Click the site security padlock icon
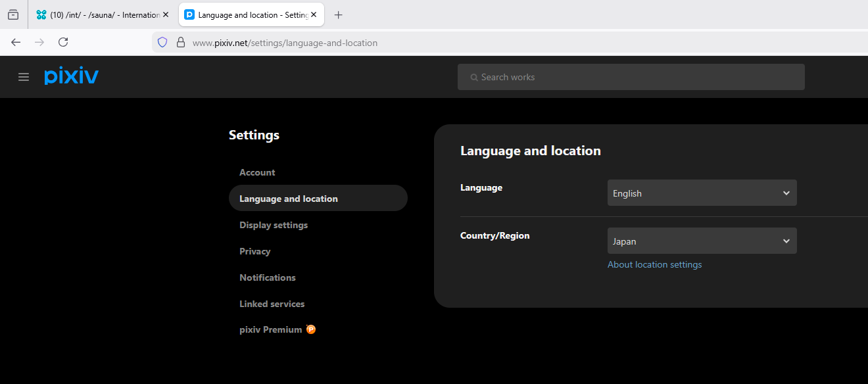Viewport: 868px width, 384px height. pyautogui.click(x=181, y=42)
